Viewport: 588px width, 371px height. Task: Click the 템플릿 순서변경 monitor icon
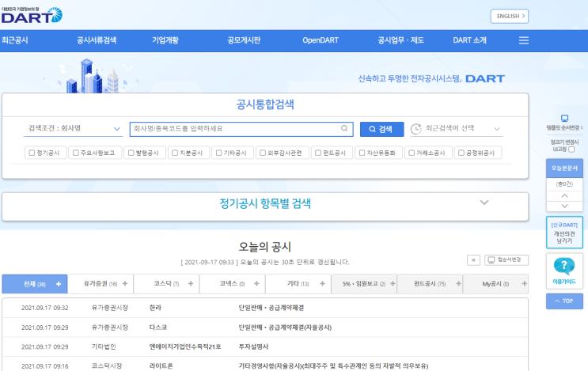click(564, 118)
